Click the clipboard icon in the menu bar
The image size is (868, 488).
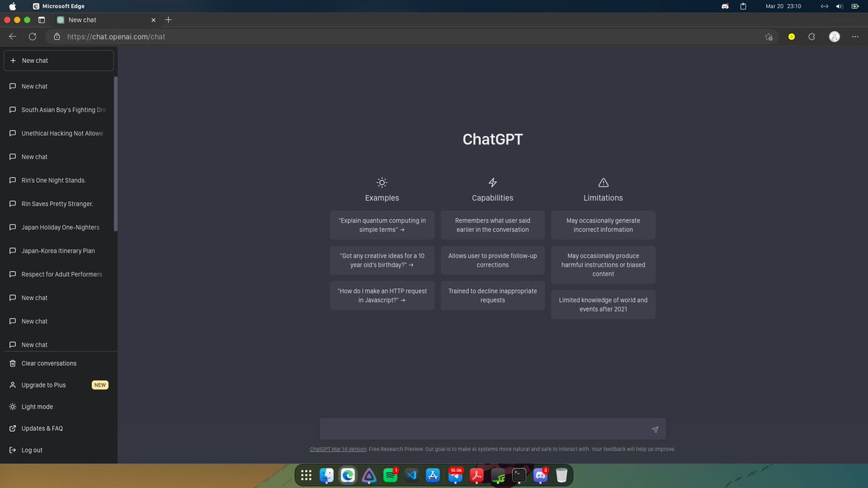coord(744,7)
